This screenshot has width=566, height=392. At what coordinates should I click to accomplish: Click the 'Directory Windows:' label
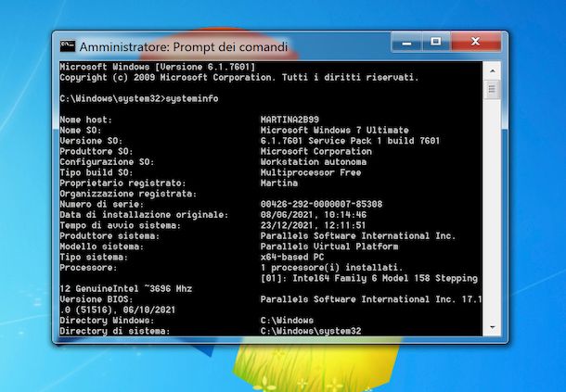[107, 321]
